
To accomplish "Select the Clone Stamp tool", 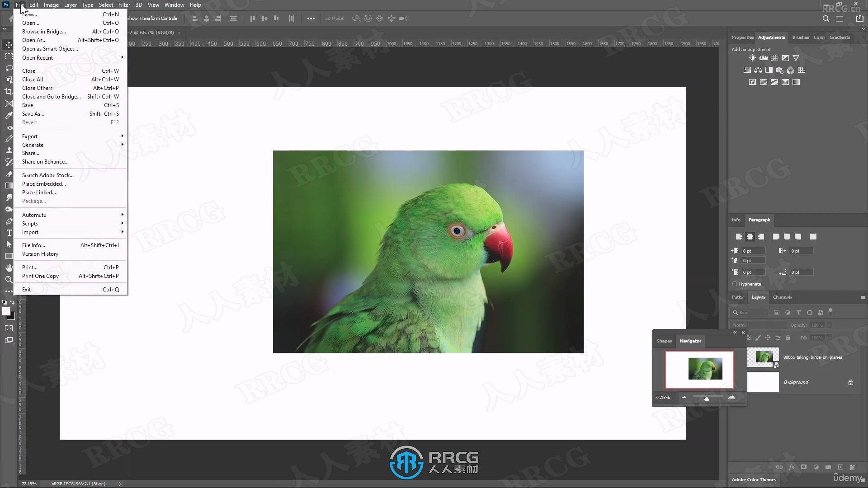I will [9, 150].
